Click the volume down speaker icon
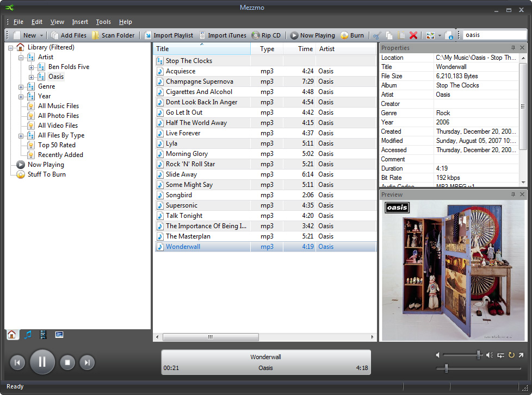 (x=438, y=355)
